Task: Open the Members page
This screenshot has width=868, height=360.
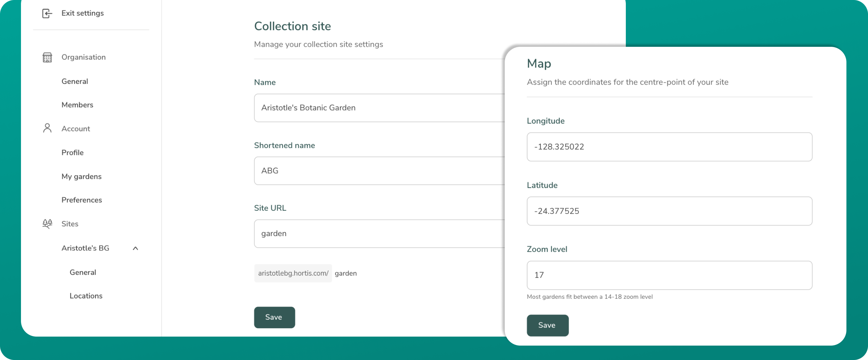Action: tap(77, 105)
